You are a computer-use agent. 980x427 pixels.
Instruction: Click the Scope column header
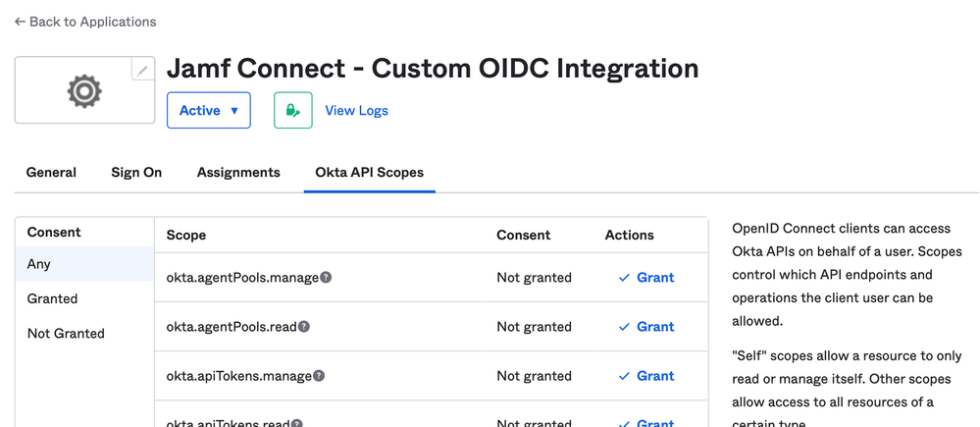click(186, 235)
